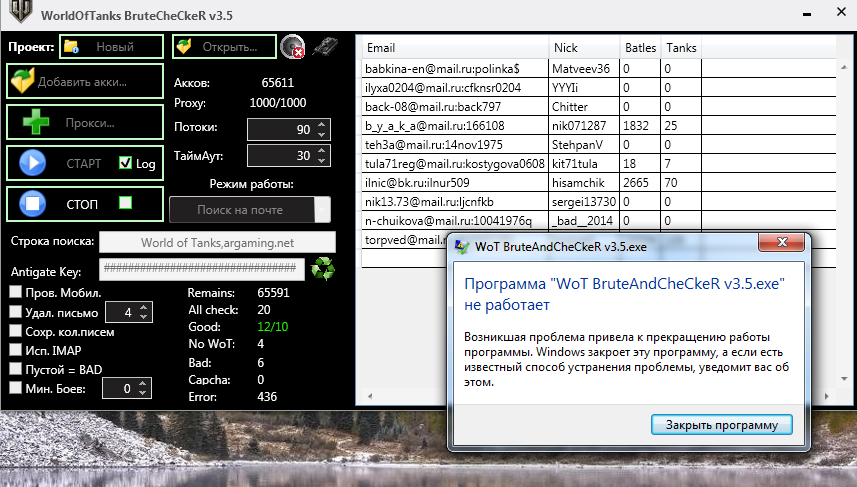857x487 pixels.
Task: Click the Proxy value 1000/1000
Action: (x=278, y=103)
